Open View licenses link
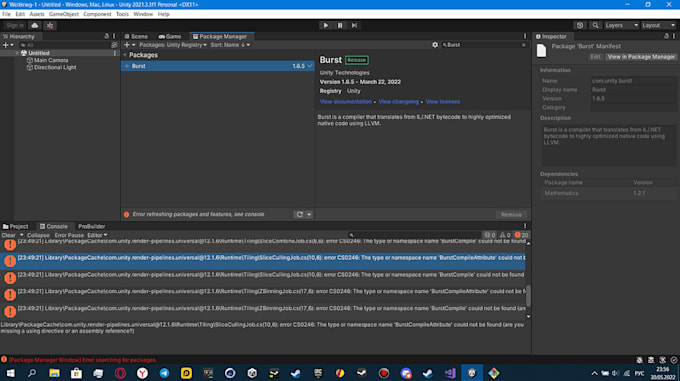Screen dimensions: 680x381 pyautogui.click(x=443, y=102)
